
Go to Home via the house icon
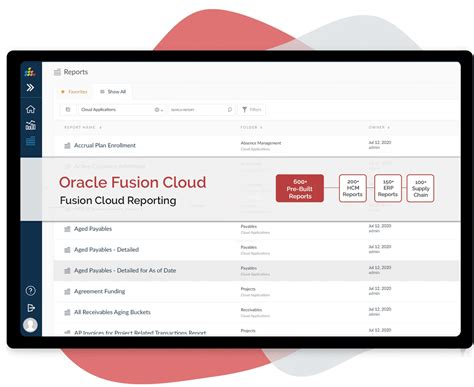click(30, 109)
